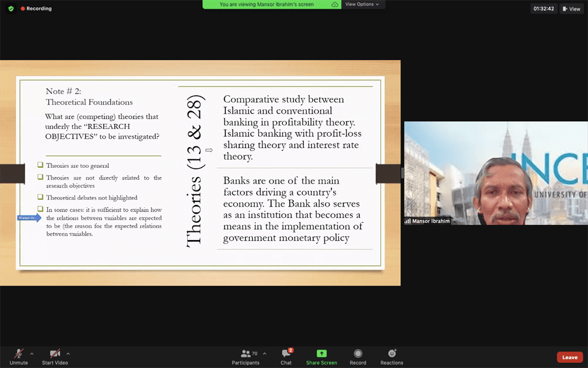Viewport: 588px width, 368px height.
Task: Open video settings arrow next to Start Video
Action: [x=68, y=353]
